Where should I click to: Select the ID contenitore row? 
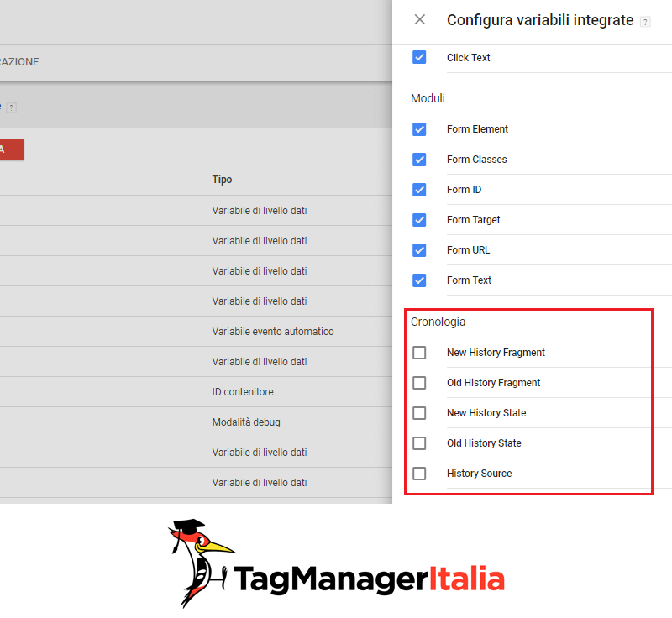[196, 392]
